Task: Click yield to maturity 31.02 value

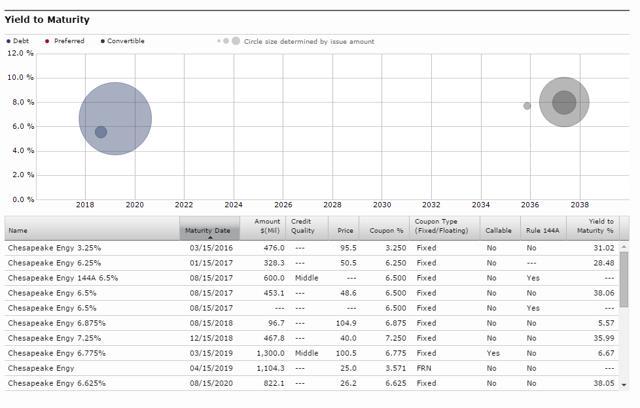Action: 604,248
